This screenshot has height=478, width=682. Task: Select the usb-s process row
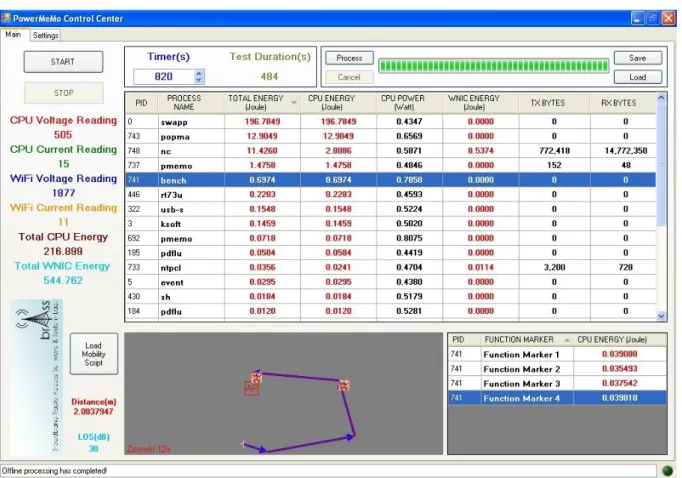coord(391,209)
